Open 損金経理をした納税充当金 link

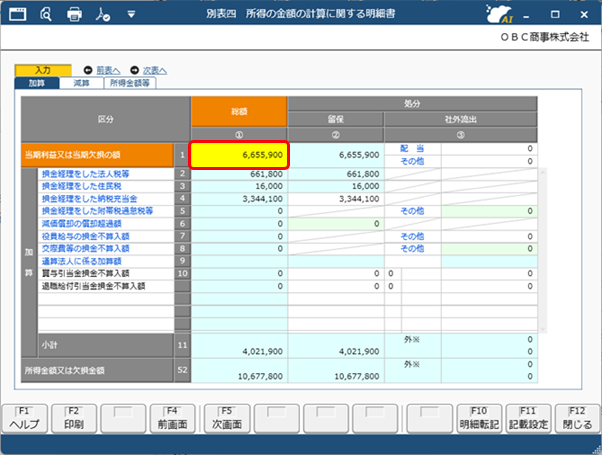coord(89,199)
